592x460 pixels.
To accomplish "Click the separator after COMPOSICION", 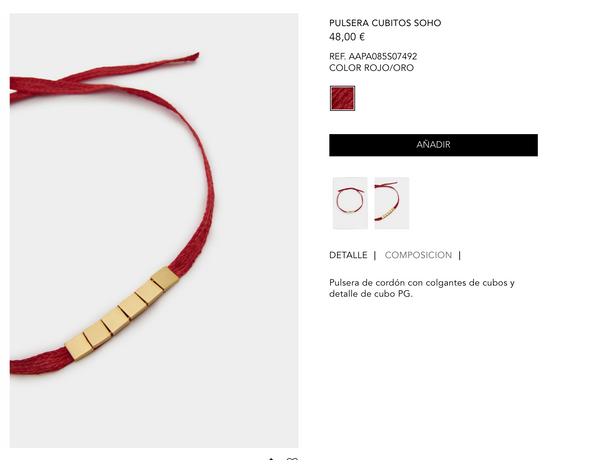I will (459, 256).
